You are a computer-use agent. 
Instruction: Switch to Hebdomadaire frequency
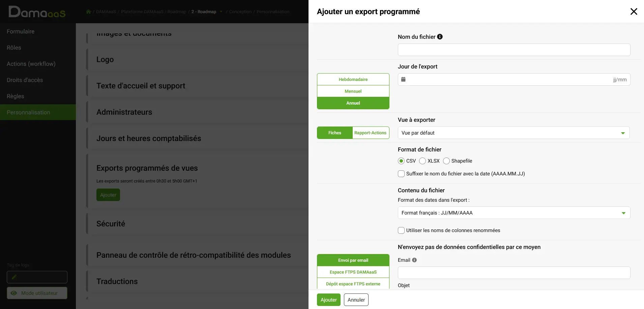[x=353, y=79]
